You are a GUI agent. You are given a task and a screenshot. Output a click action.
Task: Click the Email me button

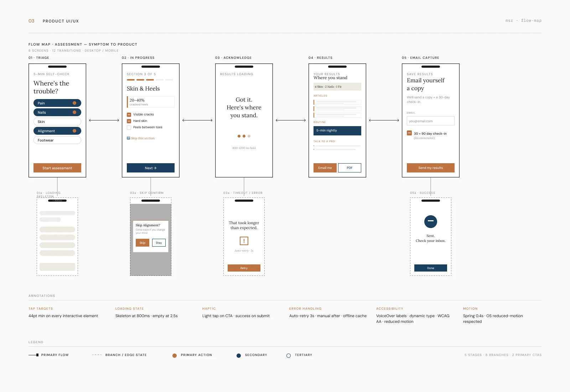325,168
